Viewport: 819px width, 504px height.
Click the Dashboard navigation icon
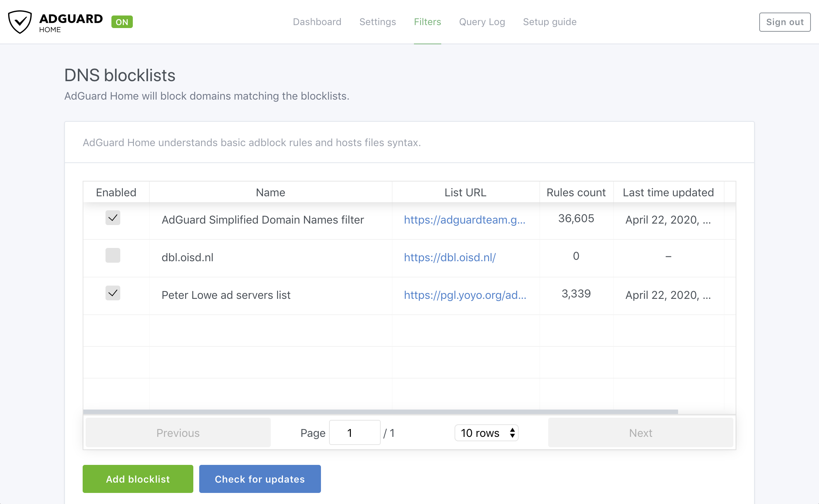coord(317,22)
